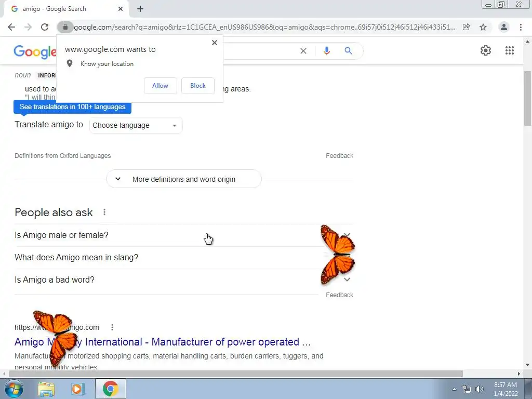532x399 pixels.
Task: Open File Explorer from the taskbar
Action: 46,389
